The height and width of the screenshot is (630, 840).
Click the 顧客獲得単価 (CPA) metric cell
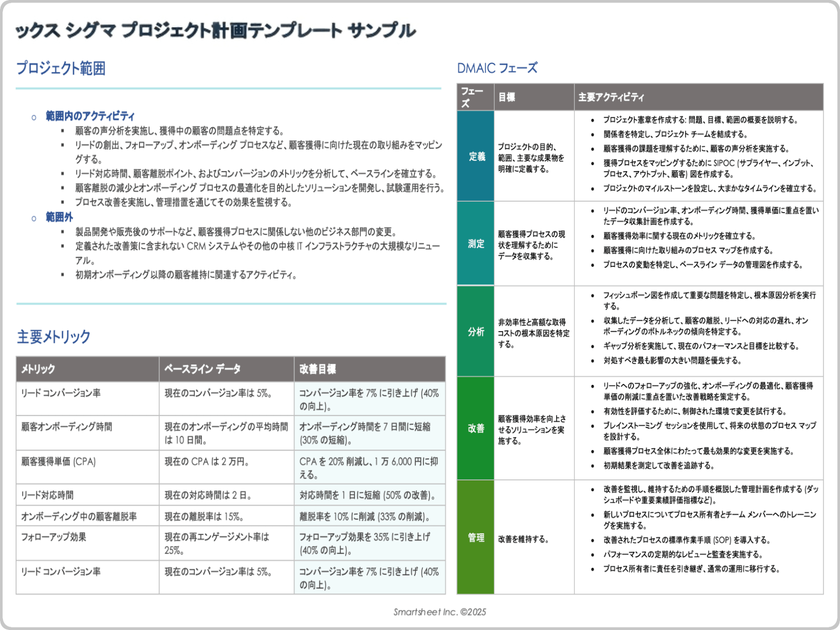click(x=87, y=467)
